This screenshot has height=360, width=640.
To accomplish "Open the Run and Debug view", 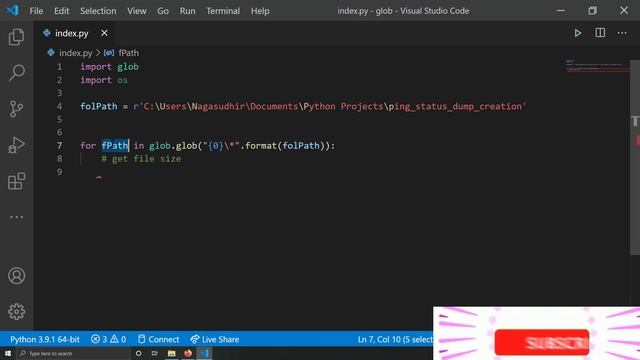I will [16, 145].
